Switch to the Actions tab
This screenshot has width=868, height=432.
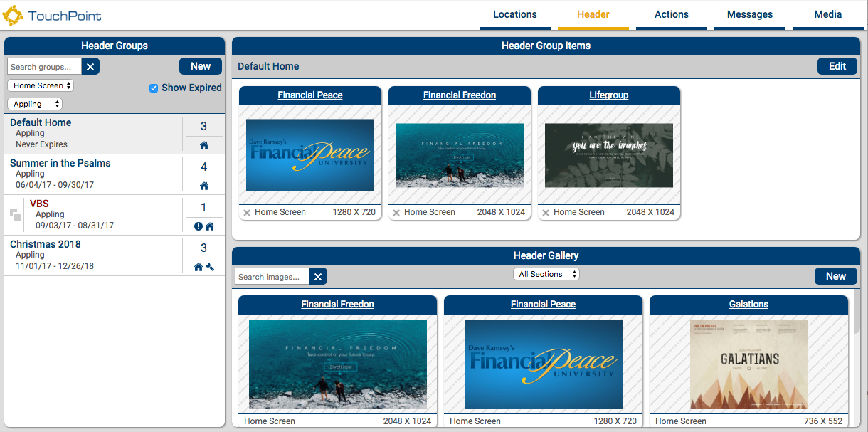672,15
